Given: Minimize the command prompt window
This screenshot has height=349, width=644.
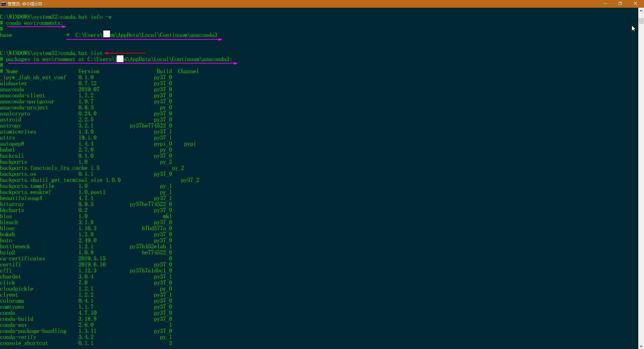Looking at the screenshot, I should [605, 4].
